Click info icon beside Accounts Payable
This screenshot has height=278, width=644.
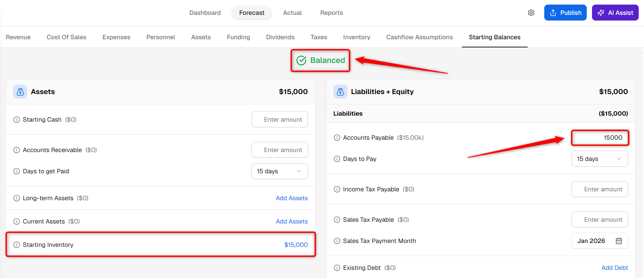click(337, 138)
